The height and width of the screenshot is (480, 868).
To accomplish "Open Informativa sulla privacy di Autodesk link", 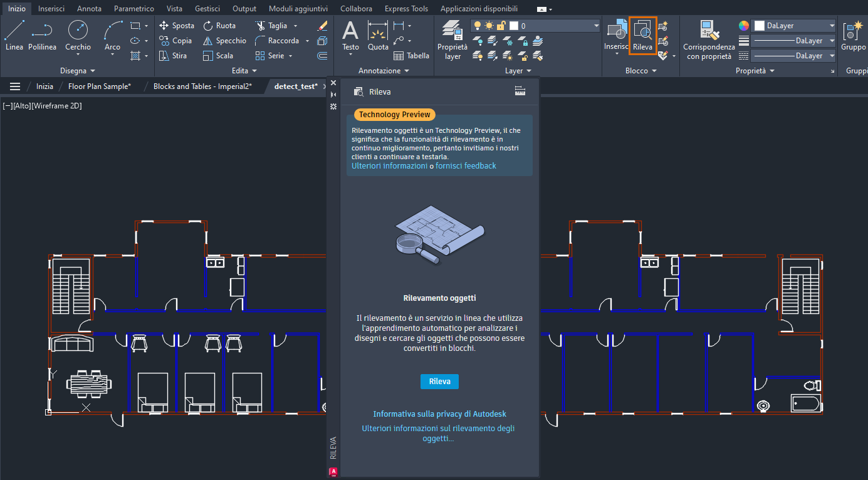I will click(x=439, y=414).
